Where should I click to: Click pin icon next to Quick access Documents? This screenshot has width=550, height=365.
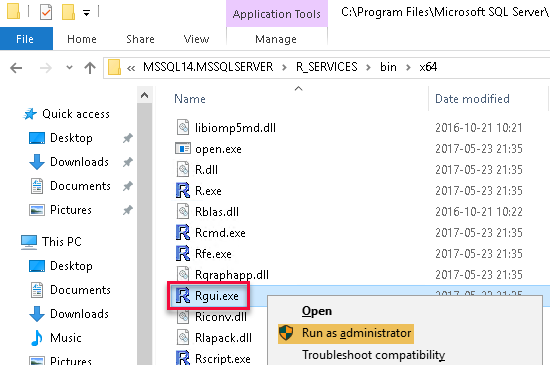click(128, 186)
